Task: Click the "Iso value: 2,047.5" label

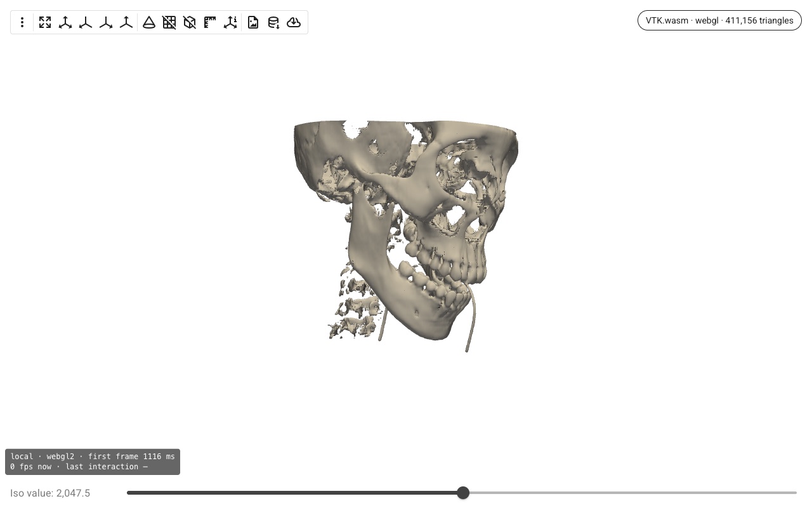Action: [x=50, y=493]
